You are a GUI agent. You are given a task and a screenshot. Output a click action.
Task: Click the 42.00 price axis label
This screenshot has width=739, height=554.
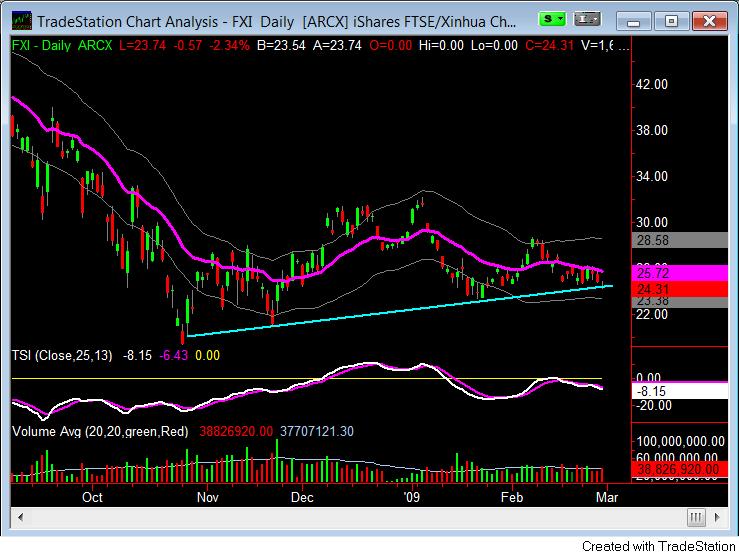(652, 84)
